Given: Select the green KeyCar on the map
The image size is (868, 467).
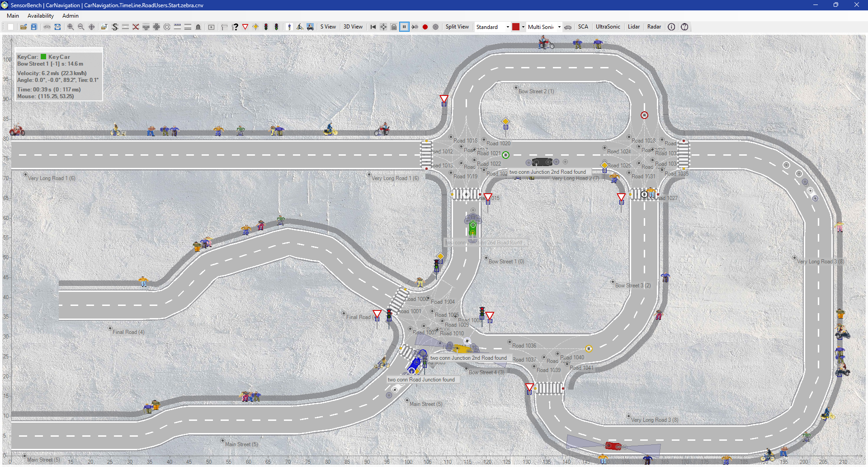Looking at the screenshot, I should click(472, 229).
